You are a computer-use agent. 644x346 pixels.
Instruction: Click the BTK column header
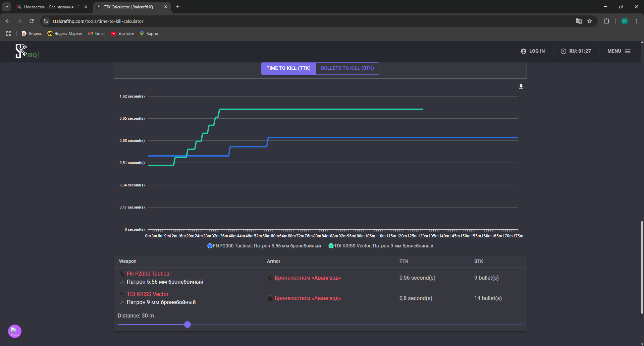point(479,261)
